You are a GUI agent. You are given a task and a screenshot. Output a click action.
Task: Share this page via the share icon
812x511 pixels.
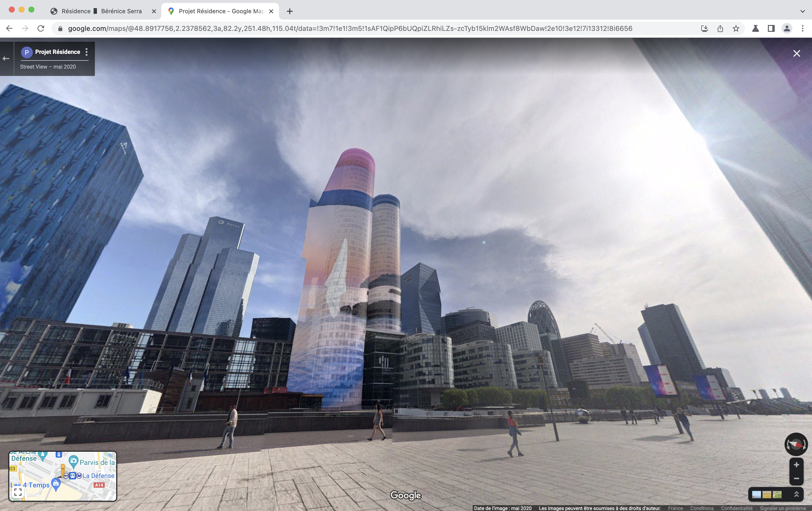click(x=720, y=29)
